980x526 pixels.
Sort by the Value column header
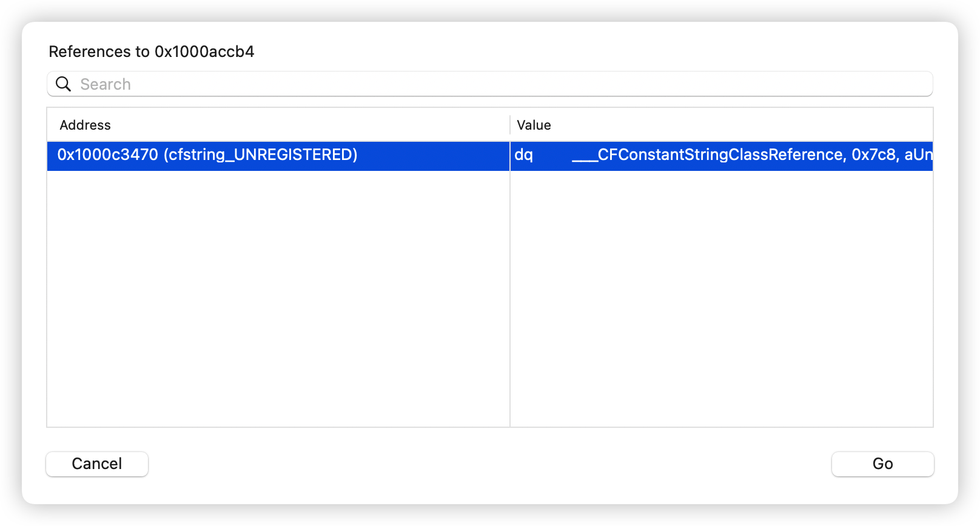click(x=722, y=125)
